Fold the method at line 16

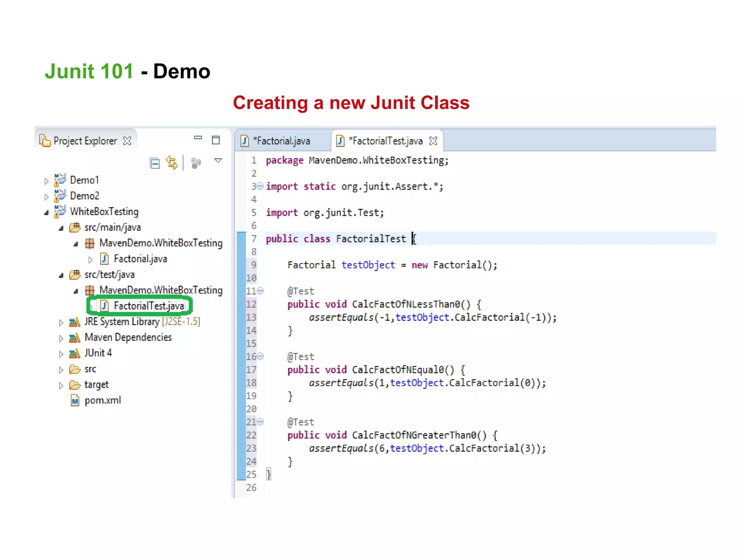click(260, 356)
